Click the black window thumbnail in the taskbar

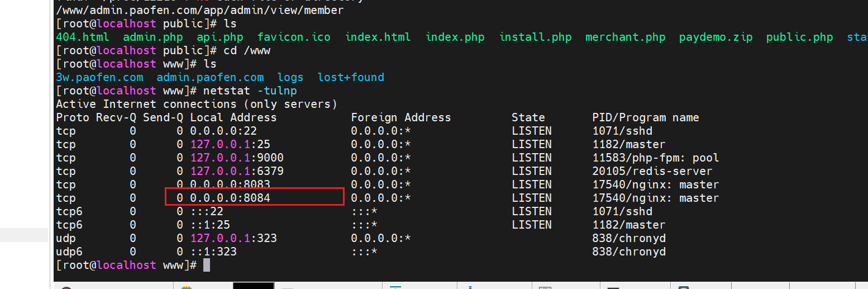tap(253, 286)
